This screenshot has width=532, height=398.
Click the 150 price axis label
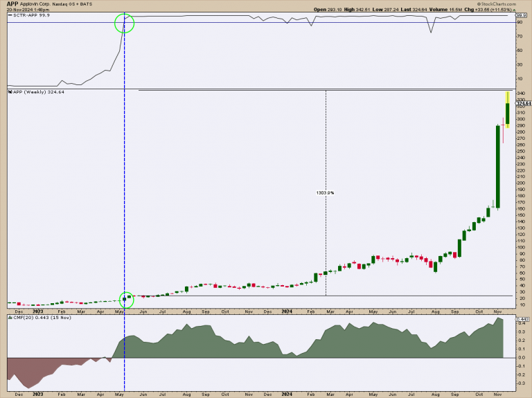tap(521, 215)
